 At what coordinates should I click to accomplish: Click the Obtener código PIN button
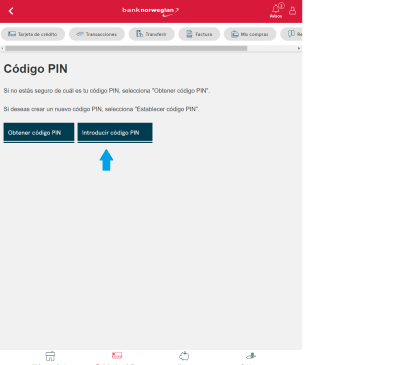coord(39,133)
